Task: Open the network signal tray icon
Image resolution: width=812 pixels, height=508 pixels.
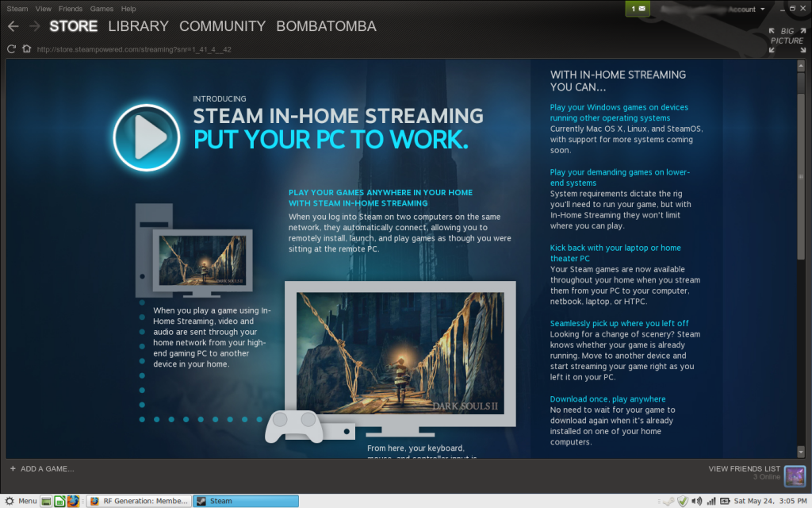Action: 711,502
